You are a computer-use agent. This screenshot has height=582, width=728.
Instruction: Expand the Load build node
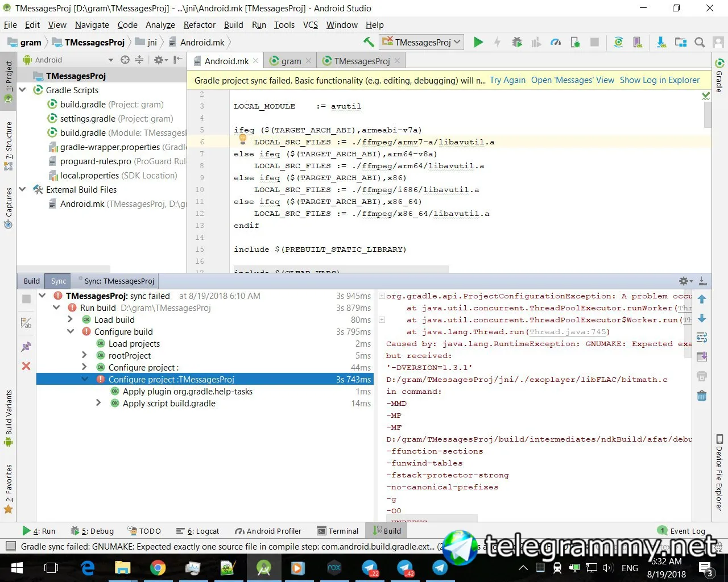click(x=71, y=319)
